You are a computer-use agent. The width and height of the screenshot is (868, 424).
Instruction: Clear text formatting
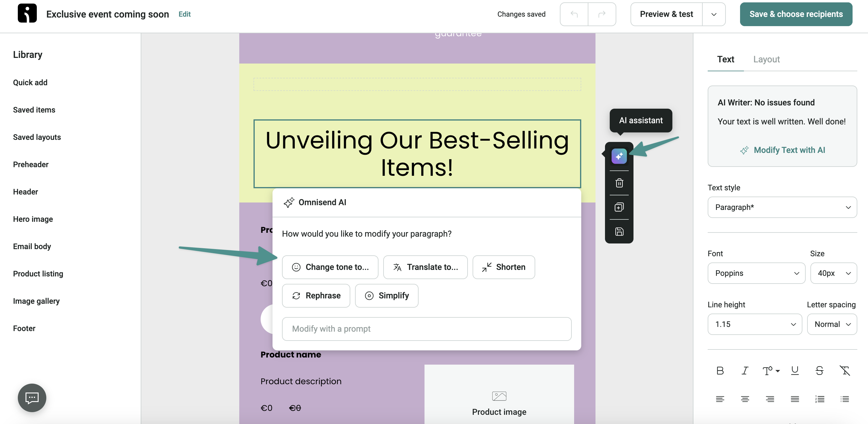[x=845, y=371]
